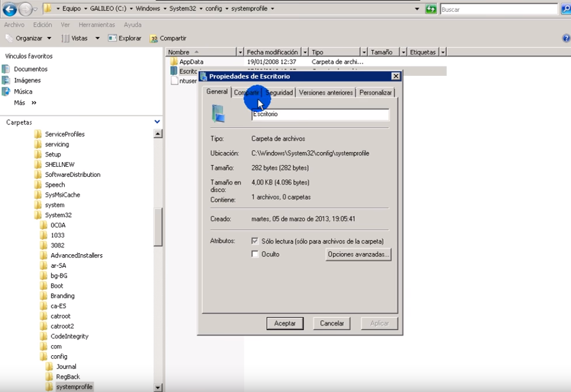Select the config folder in tree
Image resolution: width=571 pixels, height=392 pixels.
(59, 356)
